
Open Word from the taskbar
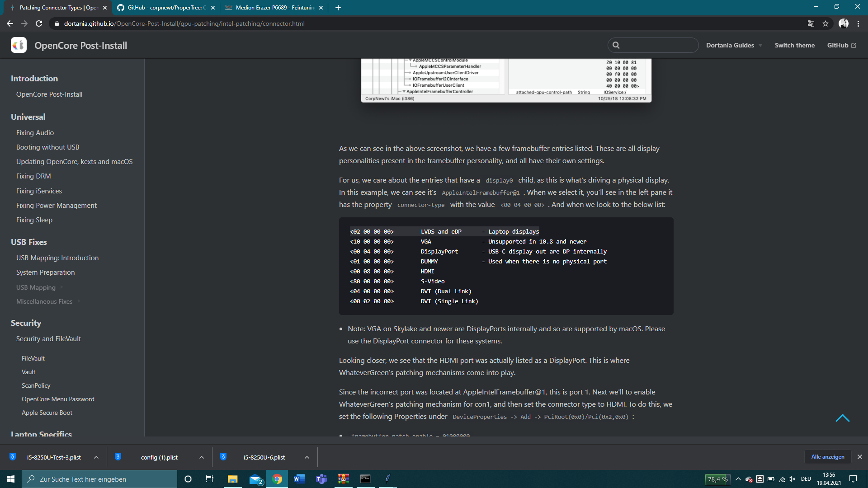[x=299, y=479]
